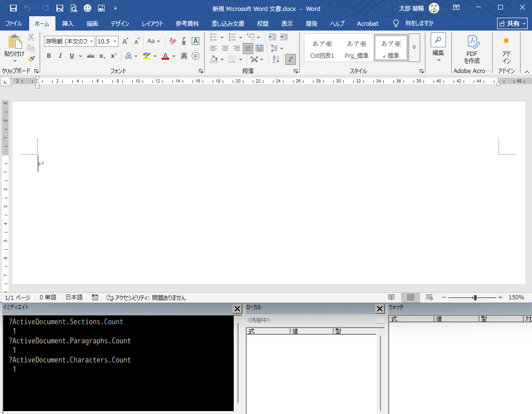The width and height of the screenshot is (532, 414).
Task: Click the 日本語 language indicator
Action: pyautogui.click(x=74, y=297)
